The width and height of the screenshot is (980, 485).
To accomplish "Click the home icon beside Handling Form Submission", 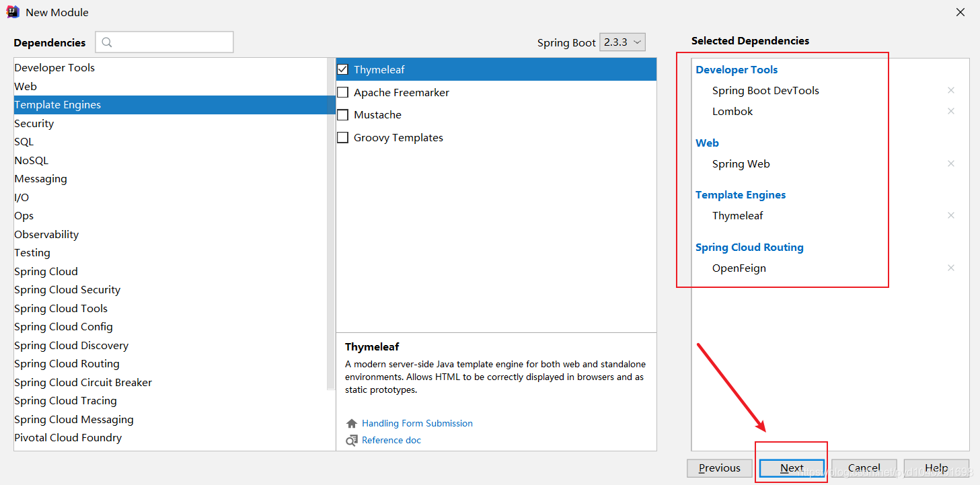I will coord(351,423).
